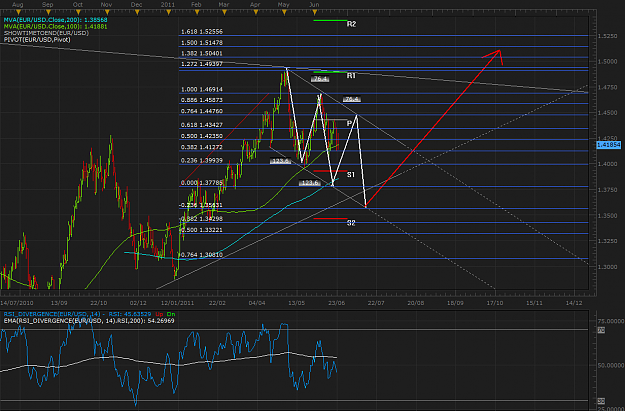Screen dimensions: 625x411
Task: Click the 14/07/2010 date on time axis
Action: pos(17,303)
